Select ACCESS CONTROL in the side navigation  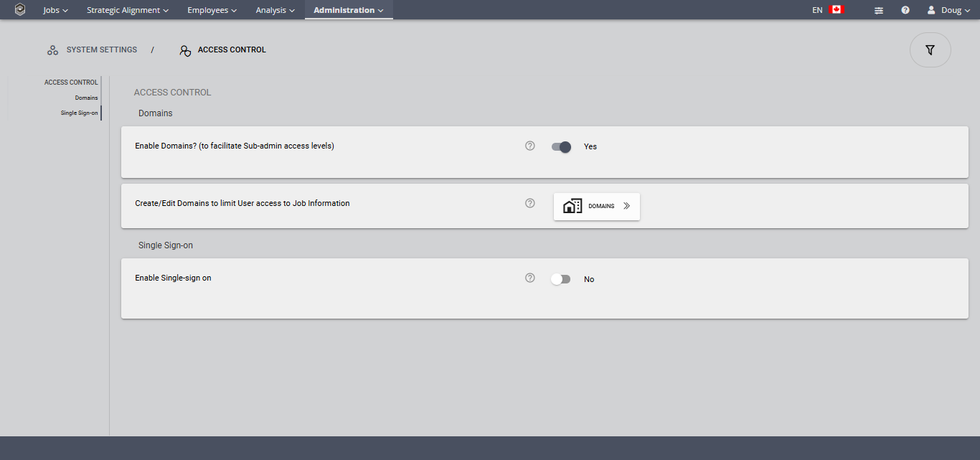[71, 83]
